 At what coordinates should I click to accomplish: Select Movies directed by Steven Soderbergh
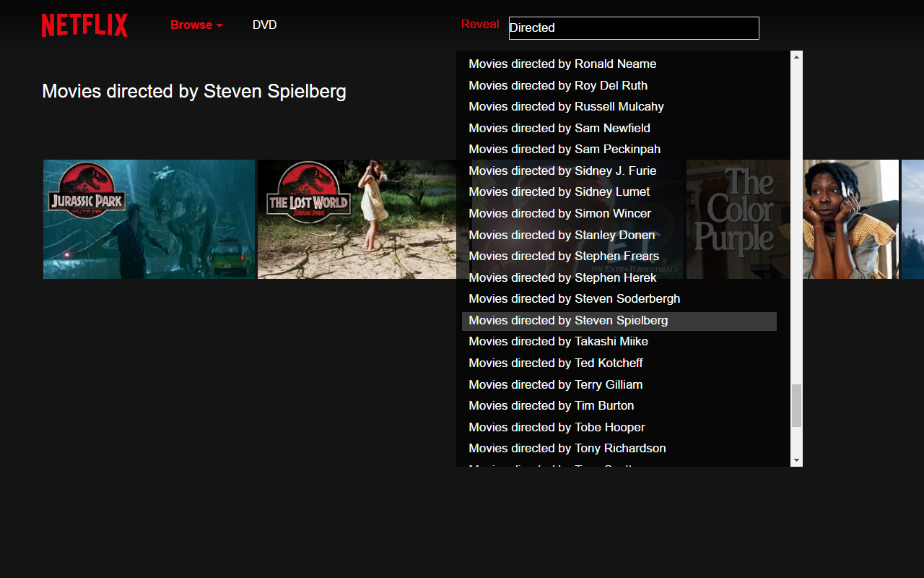[x=619, y=298]
